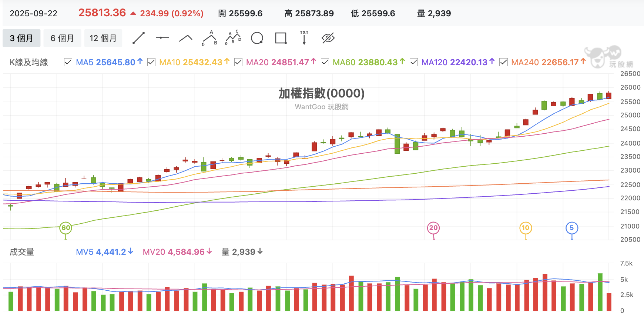Click the 低 25599.6 low value
The image size is (644, 317).
click(x=373, y=14)
